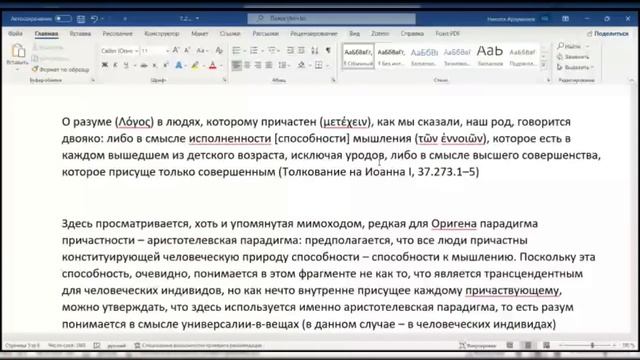
Task: Open the Рассылки tab
Action: tap(265, 33)
